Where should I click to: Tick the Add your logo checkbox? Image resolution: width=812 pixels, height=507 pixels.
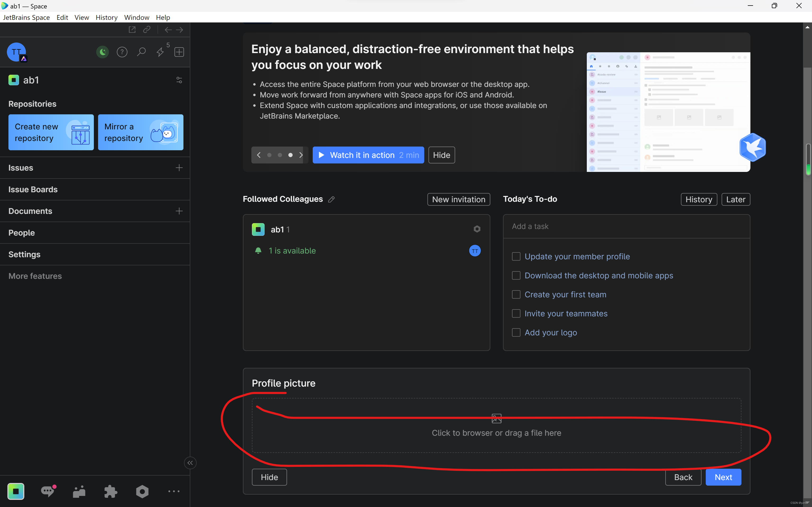[516, 333]
